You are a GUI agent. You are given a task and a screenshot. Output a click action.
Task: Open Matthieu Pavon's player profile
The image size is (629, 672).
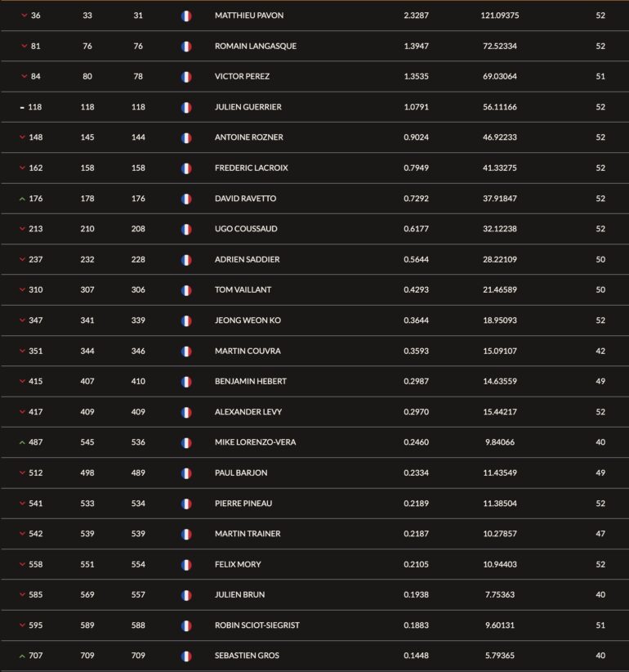pyautogui.click(x=249, y=16)
